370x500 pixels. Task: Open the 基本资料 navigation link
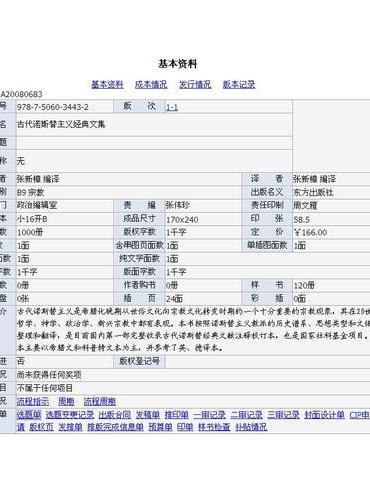tap(107, 84)
